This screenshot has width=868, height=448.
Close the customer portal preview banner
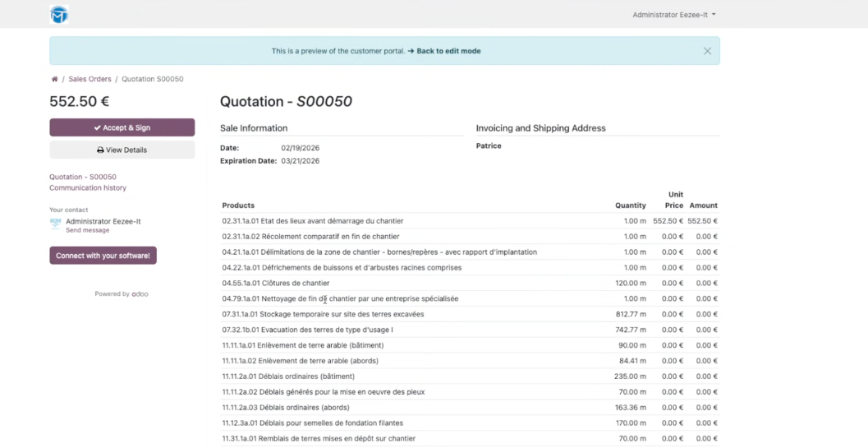707,51
